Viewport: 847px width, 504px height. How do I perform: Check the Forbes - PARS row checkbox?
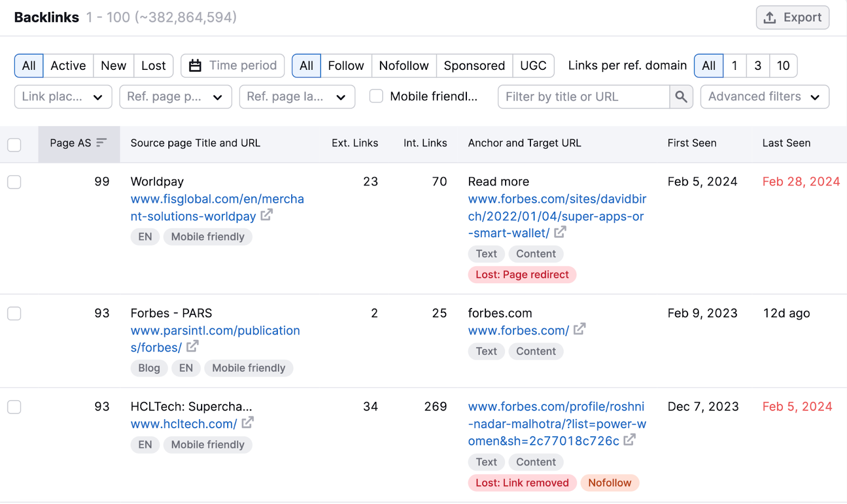pyautogui.click(x=14, y=313)
